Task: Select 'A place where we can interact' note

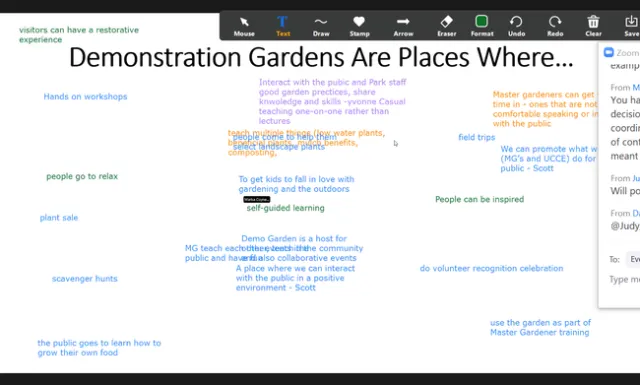Action: pos(295,278)
